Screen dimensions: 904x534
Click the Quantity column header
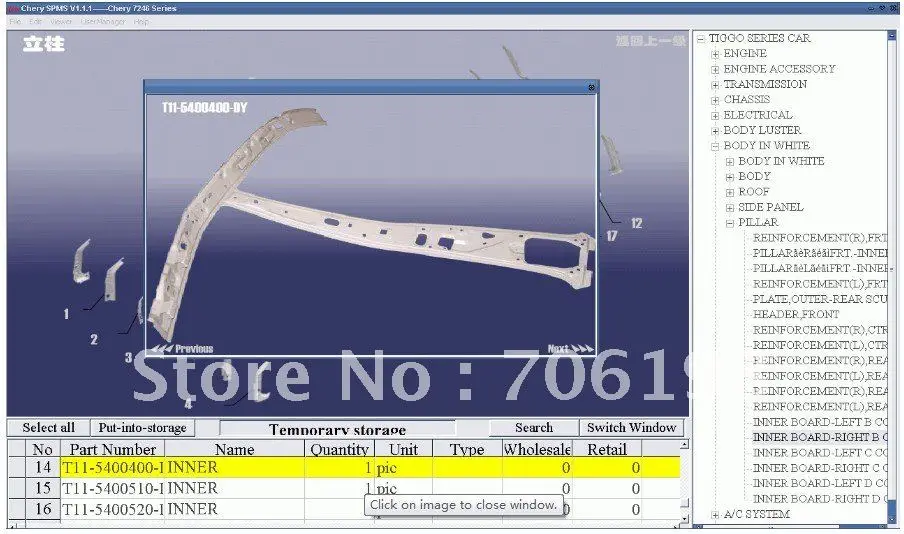[x=339, y=449]
